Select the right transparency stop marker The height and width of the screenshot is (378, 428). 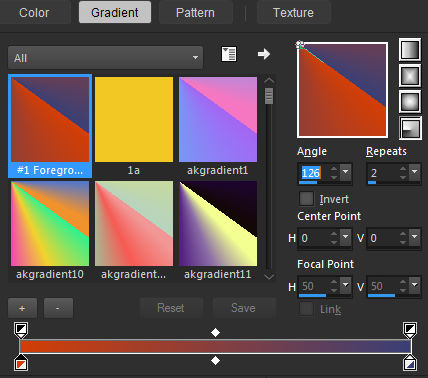[410, 330]
